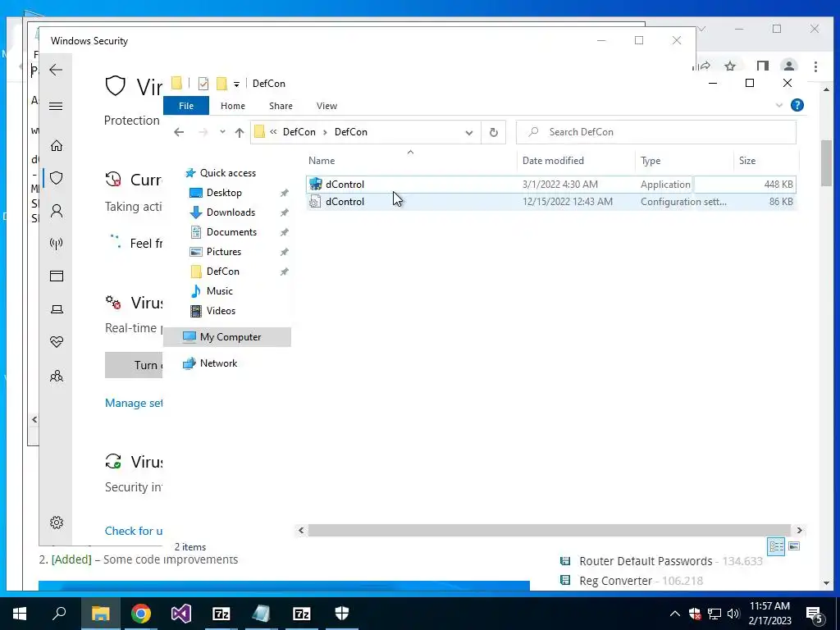Image resolution: width=840 pixels, height=630 pixels.
Task: Open the Share ribbon tab
Action: [281, 106]
